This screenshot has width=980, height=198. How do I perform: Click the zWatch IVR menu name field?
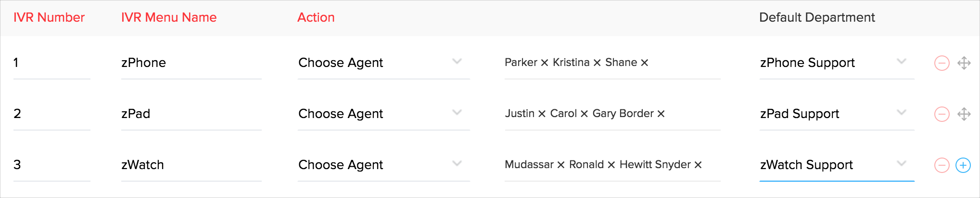[191, 165]
